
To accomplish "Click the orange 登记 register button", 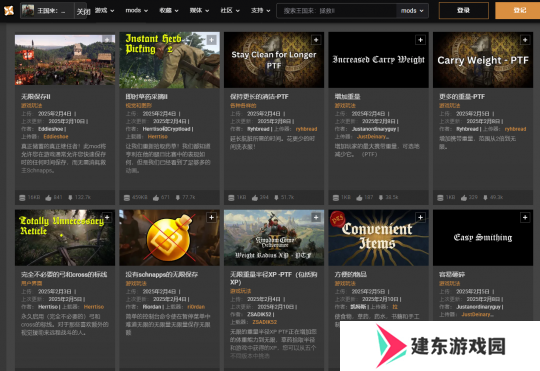I will pyautogui.click(x=518, y=10).
